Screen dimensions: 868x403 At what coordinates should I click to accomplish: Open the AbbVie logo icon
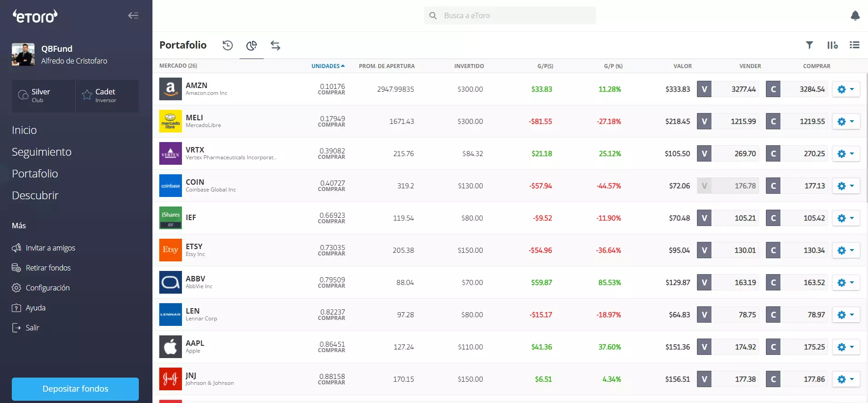(x=171, y=282)
